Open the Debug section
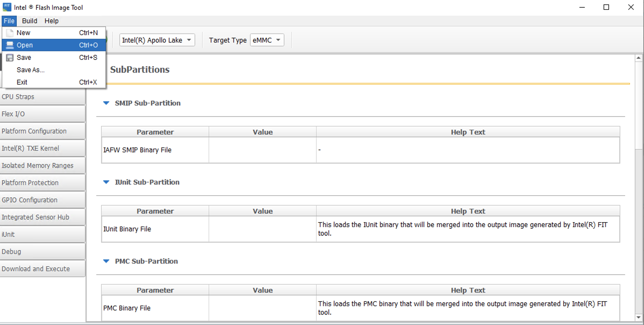 [x=42, y=252]
